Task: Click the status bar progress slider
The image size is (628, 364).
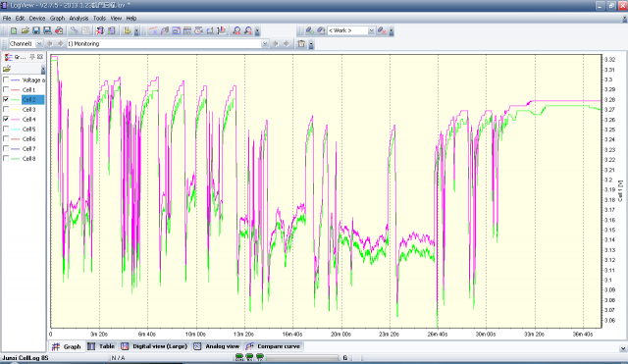Action: pos(301,357)
